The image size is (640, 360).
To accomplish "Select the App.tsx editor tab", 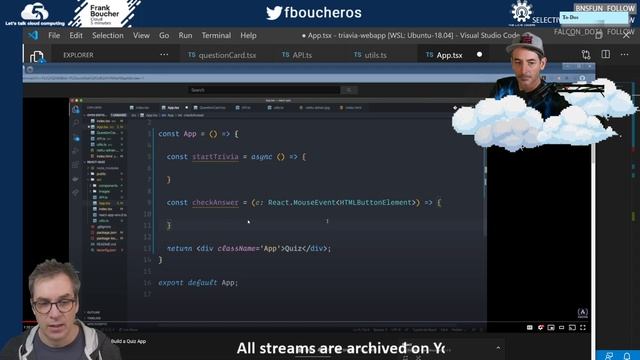I will (449, 55).
